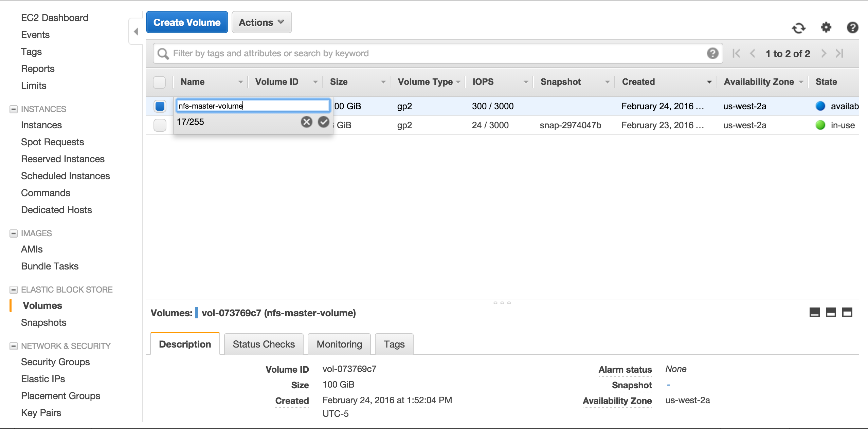Open Limits in sidebar

(34, 86)
